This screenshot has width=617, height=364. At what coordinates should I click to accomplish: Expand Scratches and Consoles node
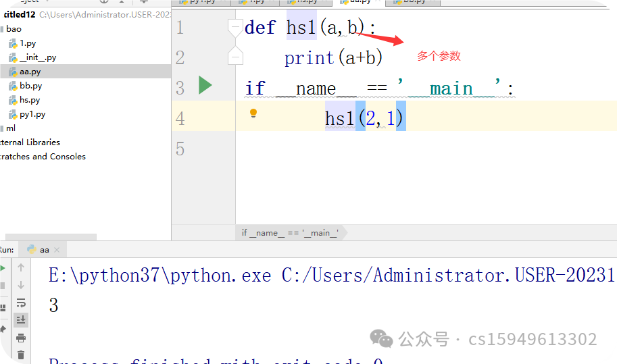pyautogui.click(x=43, y=157)
